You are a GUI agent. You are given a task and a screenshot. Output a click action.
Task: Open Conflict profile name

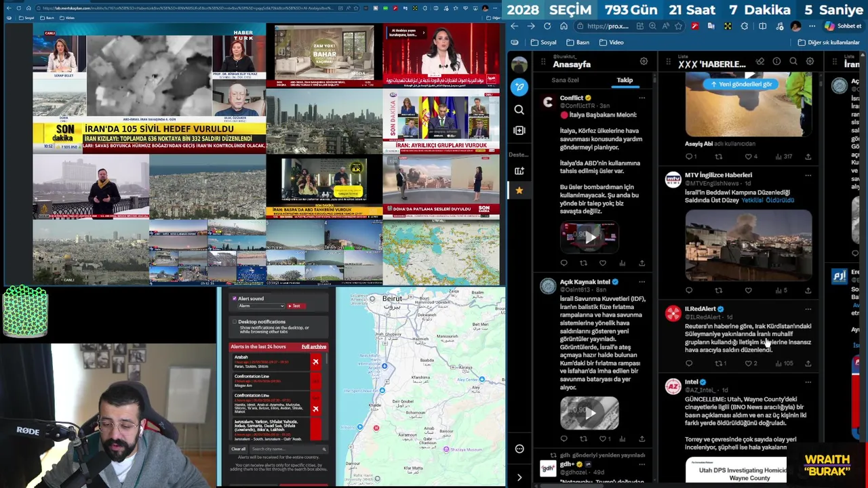572,98
